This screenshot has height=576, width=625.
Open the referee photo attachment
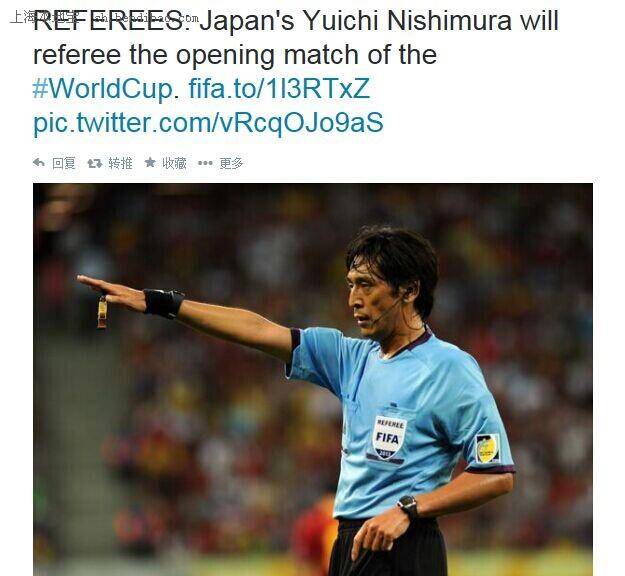(x=313, y=379)
